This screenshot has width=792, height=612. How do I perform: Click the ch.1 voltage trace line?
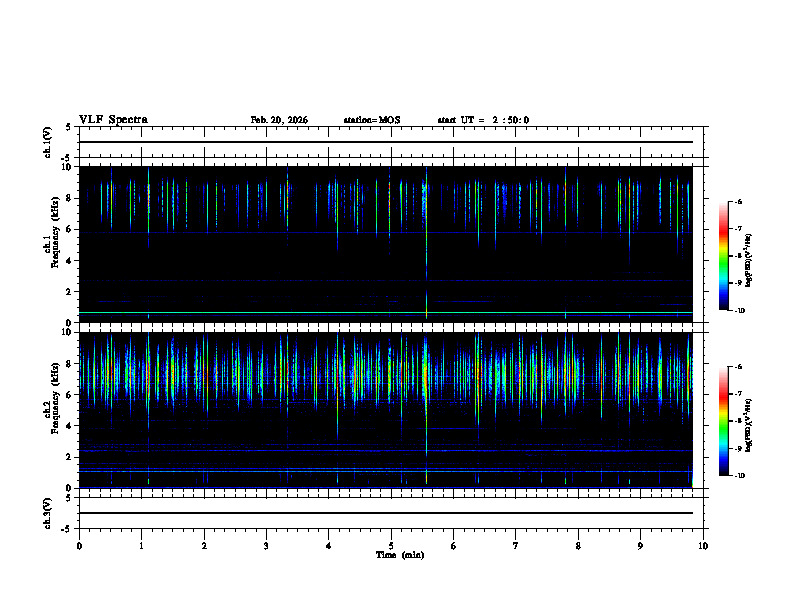tap(386, 142)
